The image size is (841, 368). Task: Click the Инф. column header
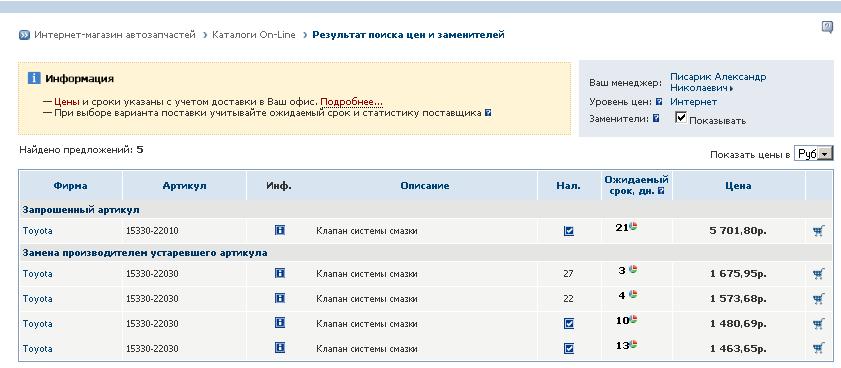(279, 186)
